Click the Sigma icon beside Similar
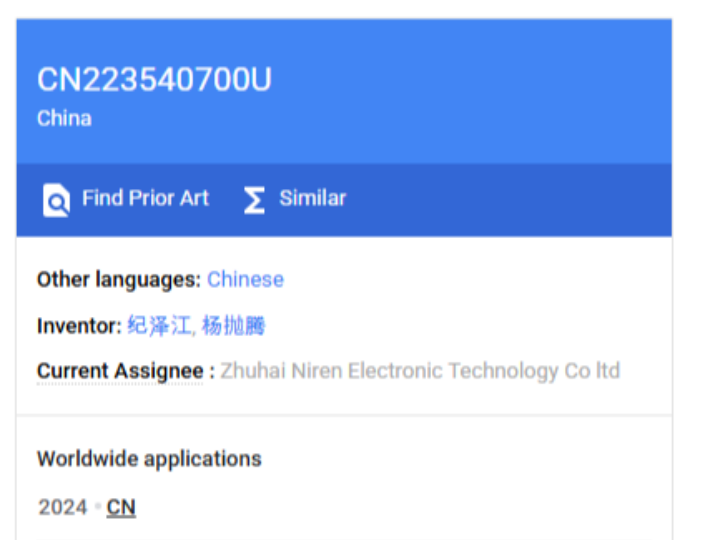This screenshot has height=540, width=720. [254, 200]
